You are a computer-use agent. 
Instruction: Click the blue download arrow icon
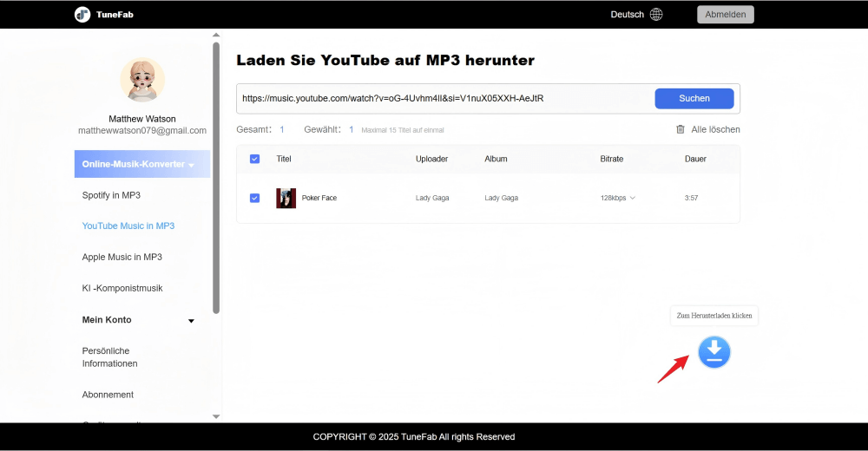click(714, 351)
